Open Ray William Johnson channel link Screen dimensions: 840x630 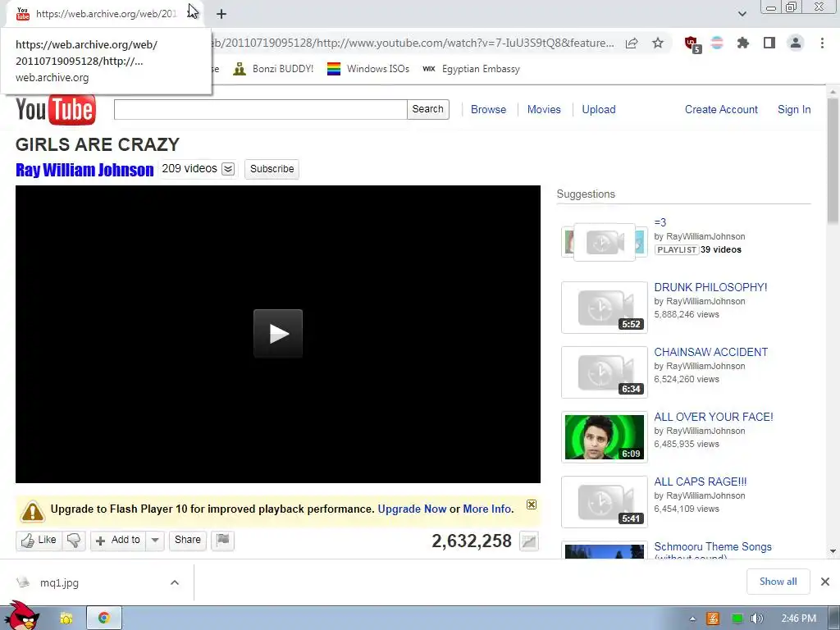(x=84, y=170)
